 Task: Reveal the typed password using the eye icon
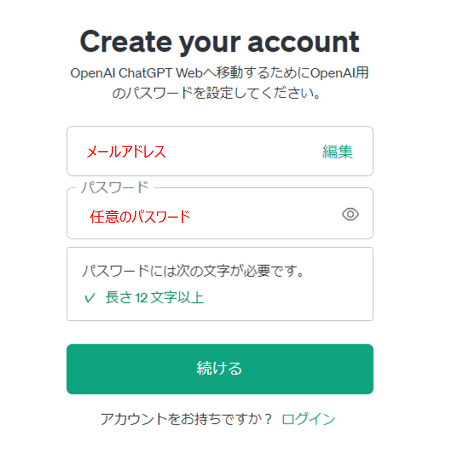350,214
